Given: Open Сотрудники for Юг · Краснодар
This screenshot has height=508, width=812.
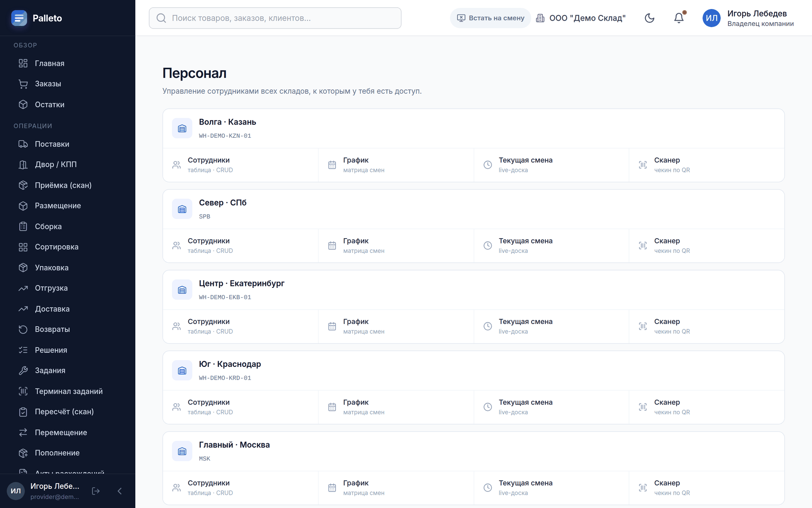Looking at the screenshot, I should (241, 407).
